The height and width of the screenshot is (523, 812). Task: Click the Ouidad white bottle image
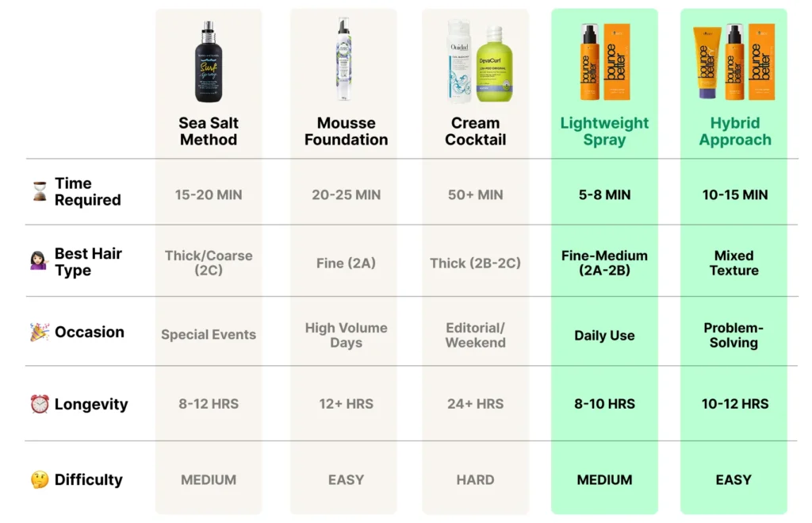tap(459, 60)
